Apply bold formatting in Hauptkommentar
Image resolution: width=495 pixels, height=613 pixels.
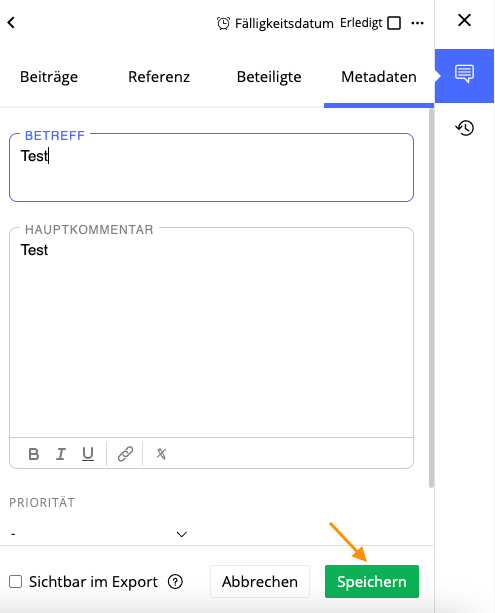tap(34, 454)
